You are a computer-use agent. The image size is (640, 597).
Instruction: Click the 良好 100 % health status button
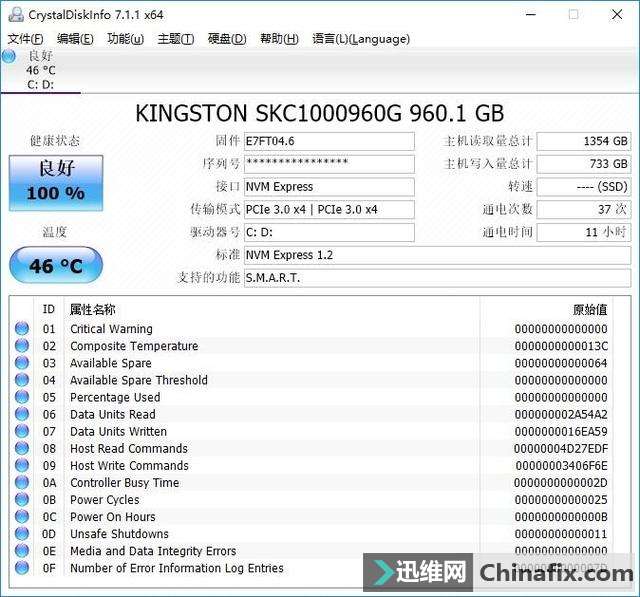tap(56, 183)
